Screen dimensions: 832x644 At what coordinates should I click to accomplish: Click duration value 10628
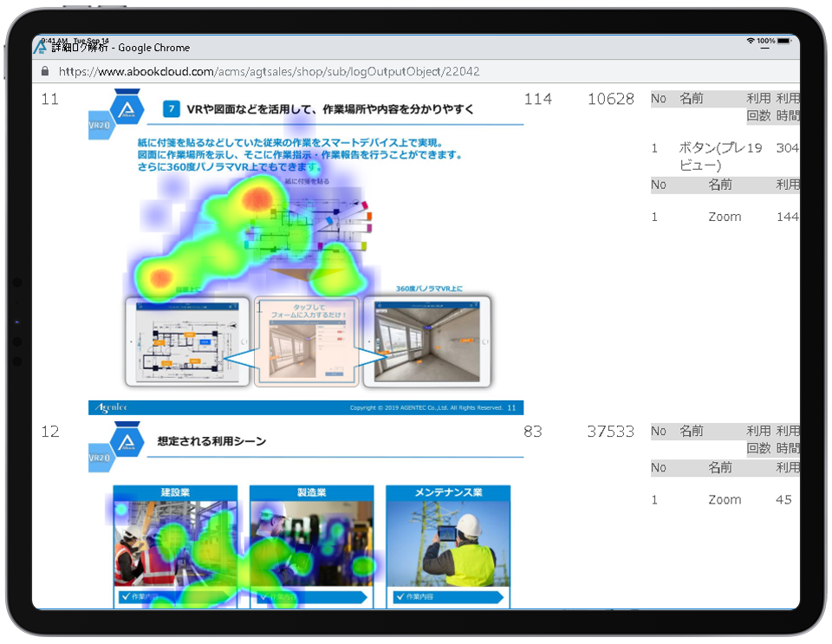[x=611, y=99]
